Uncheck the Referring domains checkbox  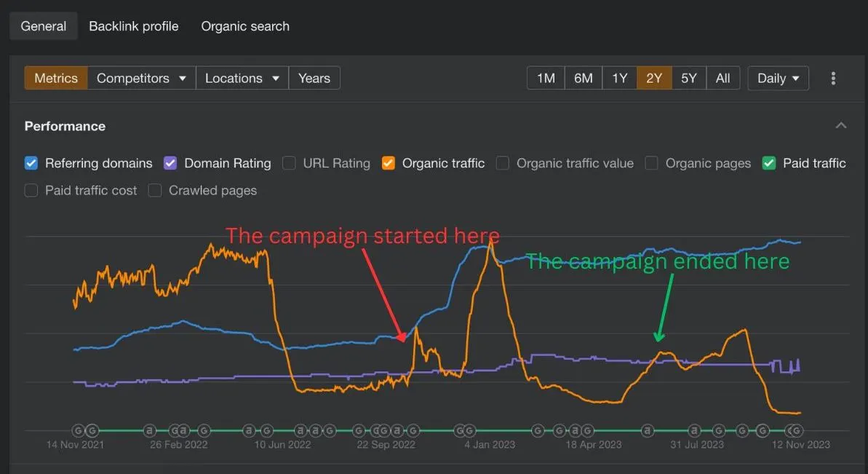click(x=31, y=163)
